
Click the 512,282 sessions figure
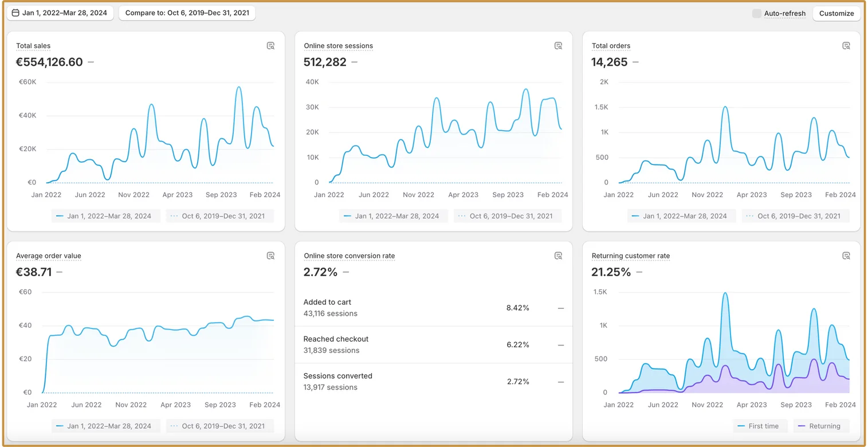(x=325, y=62)
